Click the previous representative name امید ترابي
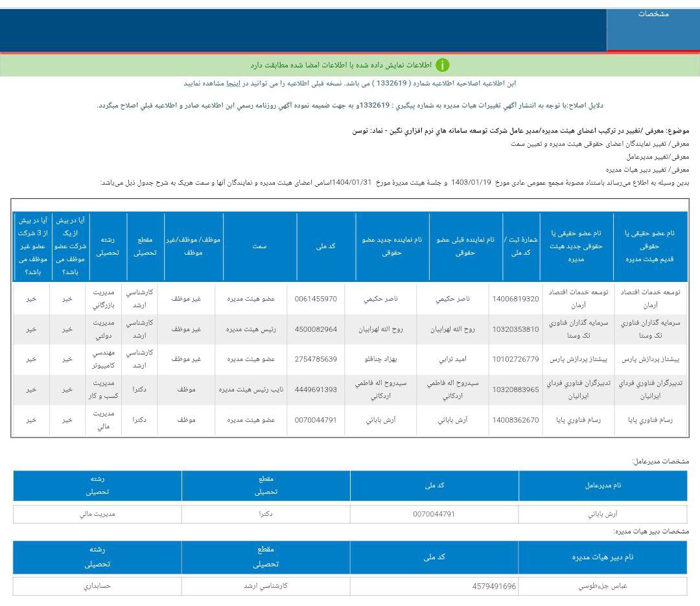 [x=452, y=359]
